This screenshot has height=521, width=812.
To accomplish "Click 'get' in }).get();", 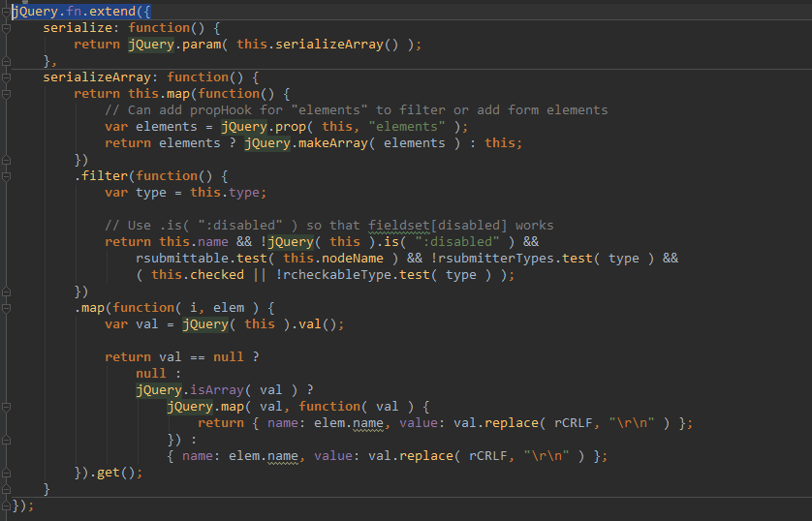I will pyautogui.click(x=109, y=473).
